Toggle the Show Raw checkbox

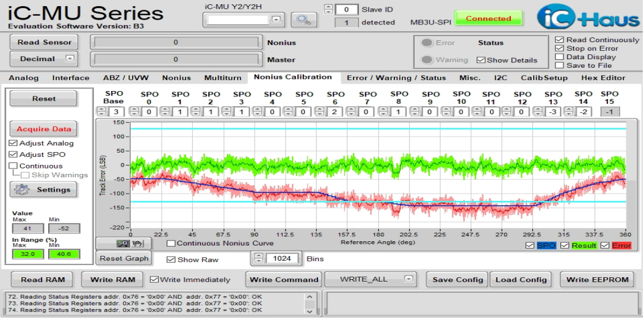click(x=172, y=260)
